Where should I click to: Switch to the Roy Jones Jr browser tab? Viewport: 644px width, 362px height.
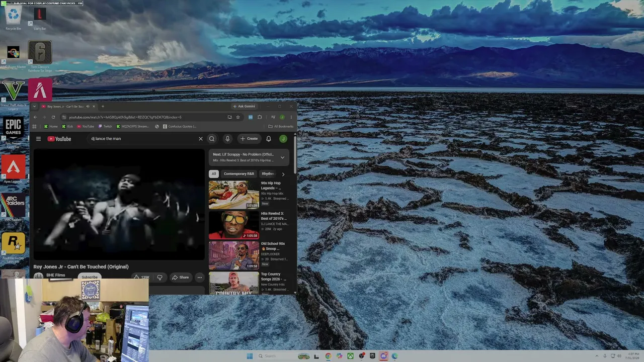tap(65, 107)
